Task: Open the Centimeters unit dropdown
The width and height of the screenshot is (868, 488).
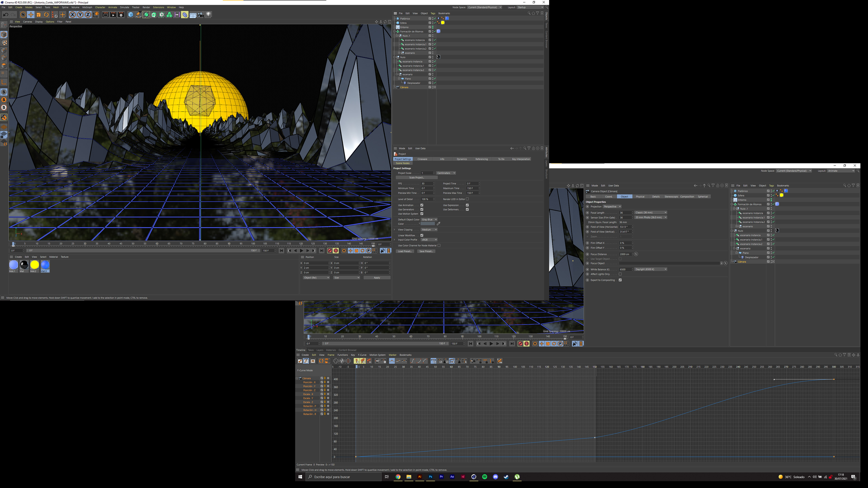Action: pos(446,173)
